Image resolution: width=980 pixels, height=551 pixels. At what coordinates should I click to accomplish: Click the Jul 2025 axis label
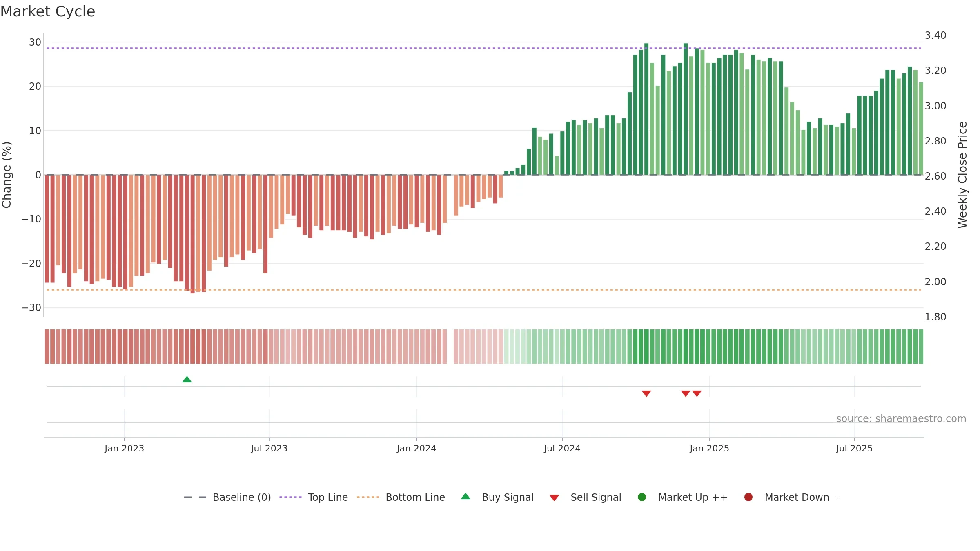point(854,448)
